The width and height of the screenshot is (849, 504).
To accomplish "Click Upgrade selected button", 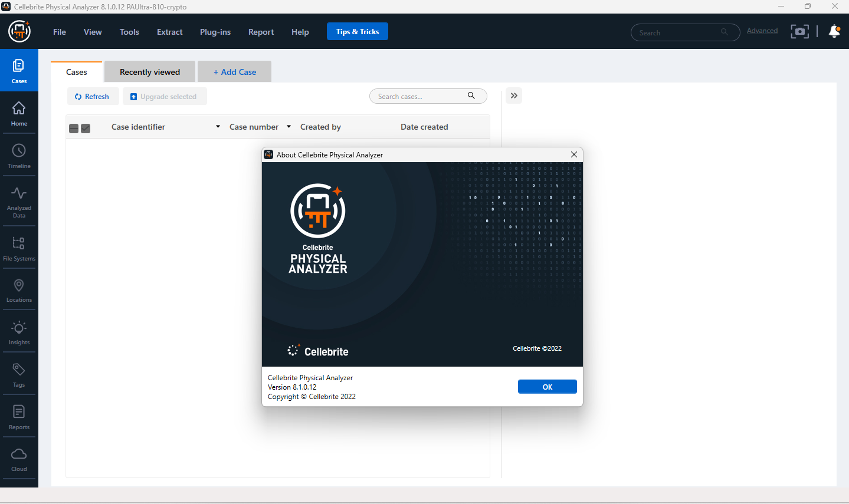I will (x=164, y=96).
